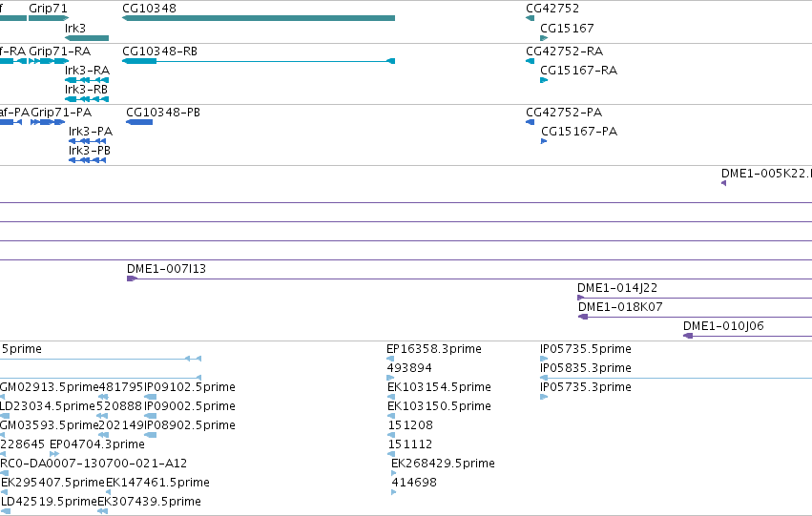The height and width of the screenshot is (516, 812).
Task: Click the Irk3-RA transcript glyph
Action: 87,80
